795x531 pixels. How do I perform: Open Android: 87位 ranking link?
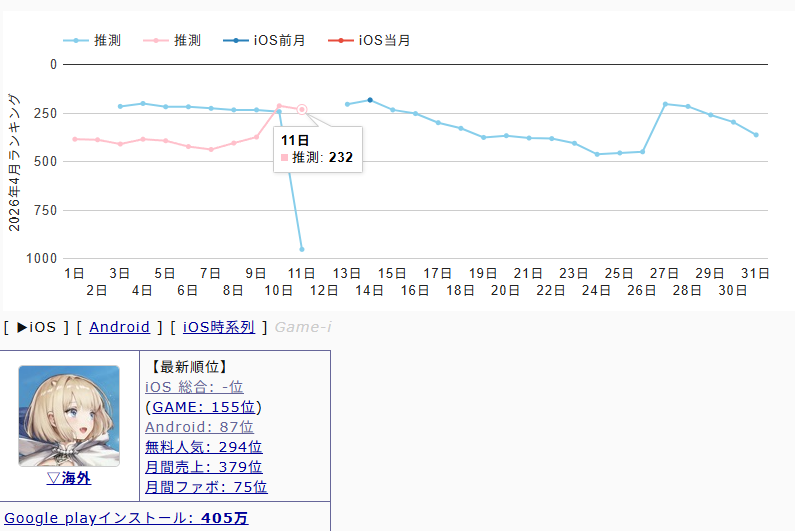tap(199, 427)
